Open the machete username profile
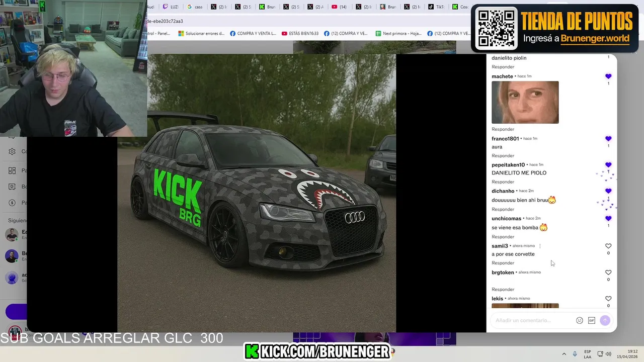644x362 pixels. coord(502,76)
